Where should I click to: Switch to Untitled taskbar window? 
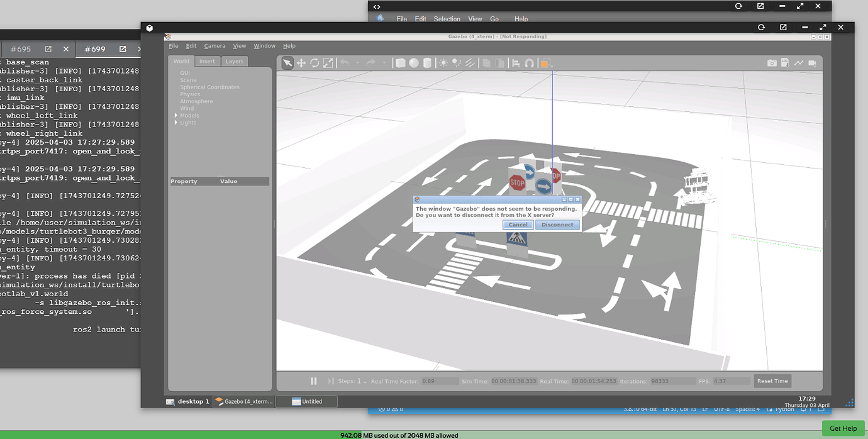coord(306,401)
